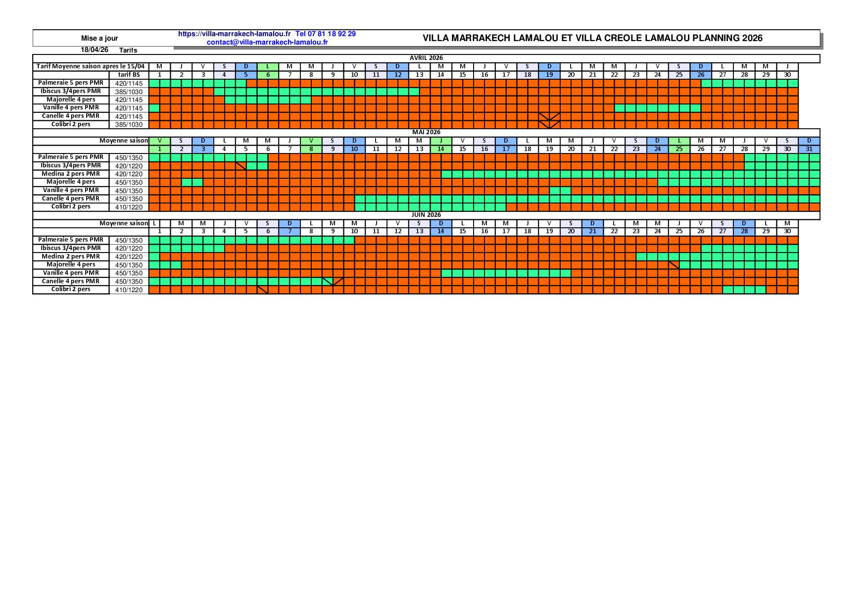
Task: Select green-highlighted day 14 in May
Action: (440, 149)
